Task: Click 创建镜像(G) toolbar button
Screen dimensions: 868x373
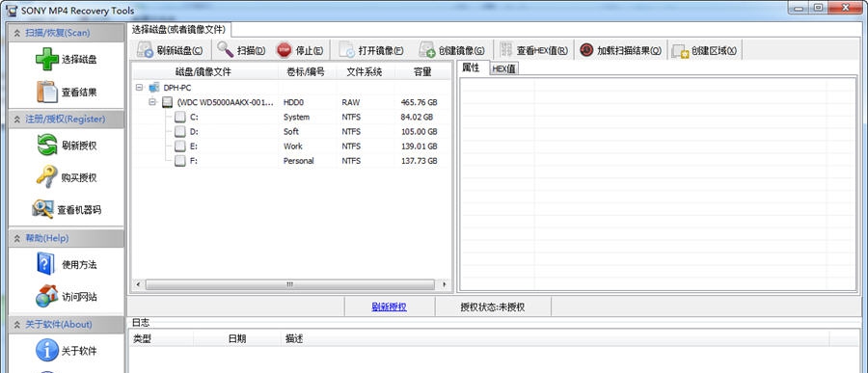Action: (x=451, y=50)
